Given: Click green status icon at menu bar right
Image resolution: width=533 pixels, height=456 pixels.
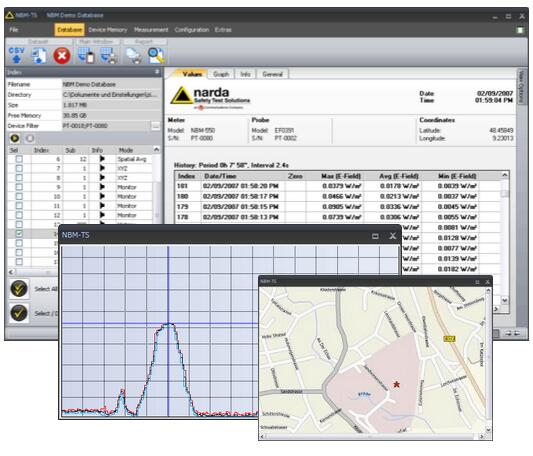Looking at the screenshot, I should (x=520, y=30).
